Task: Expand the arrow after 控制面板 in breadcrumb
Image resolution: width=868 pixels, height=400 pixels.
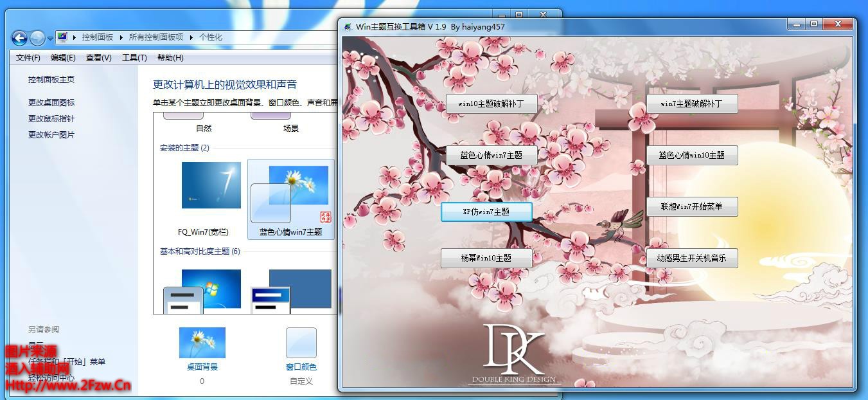Action: coord(121,37)
